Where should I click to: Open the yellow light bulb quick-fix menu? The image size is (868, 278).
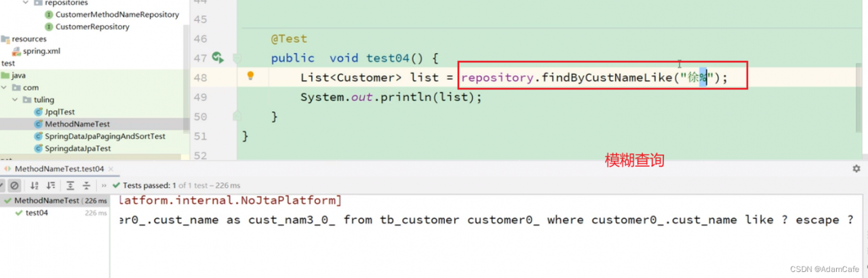coord(250,76)
